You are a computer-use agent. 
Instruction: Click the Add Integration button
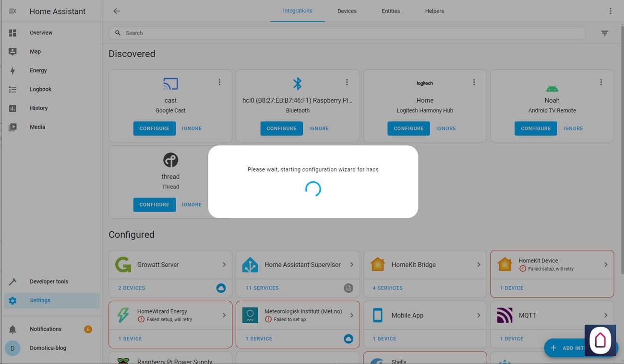click(581, 348)
